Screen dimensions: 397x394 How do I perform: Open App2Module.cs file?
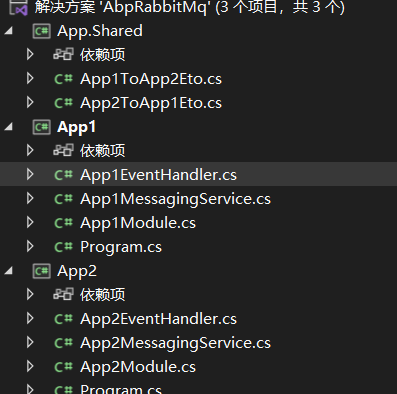click(x=138, y=367)
